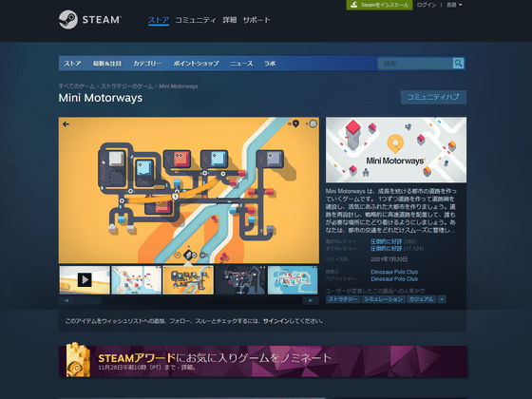
Task: Click ストラテジーのゲーム breadcrumb link
Action: coord(127,86)
